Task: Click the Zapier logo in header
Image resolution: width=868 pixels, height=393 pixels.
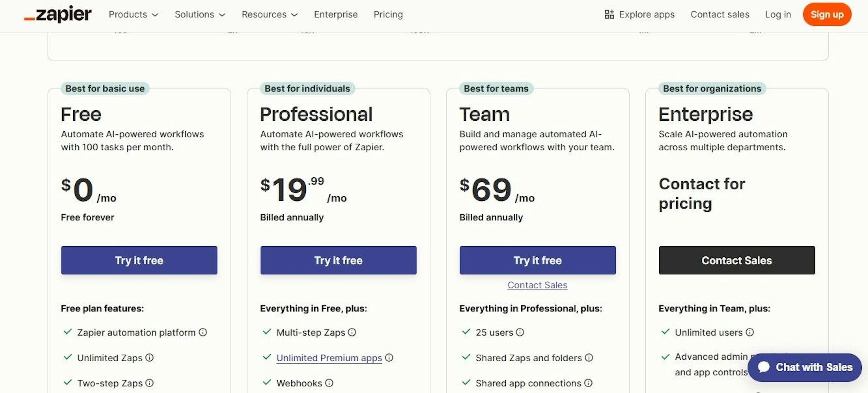Action: (58, 14)
